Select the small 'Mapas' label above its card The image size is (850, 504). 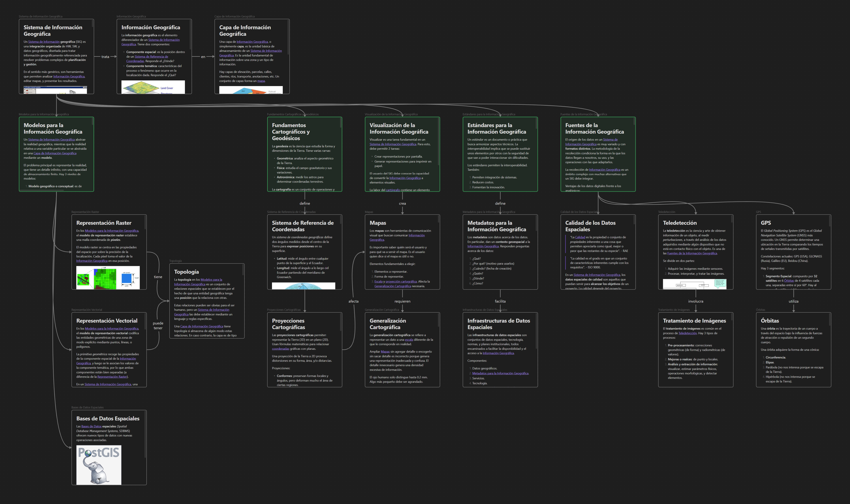369,212
